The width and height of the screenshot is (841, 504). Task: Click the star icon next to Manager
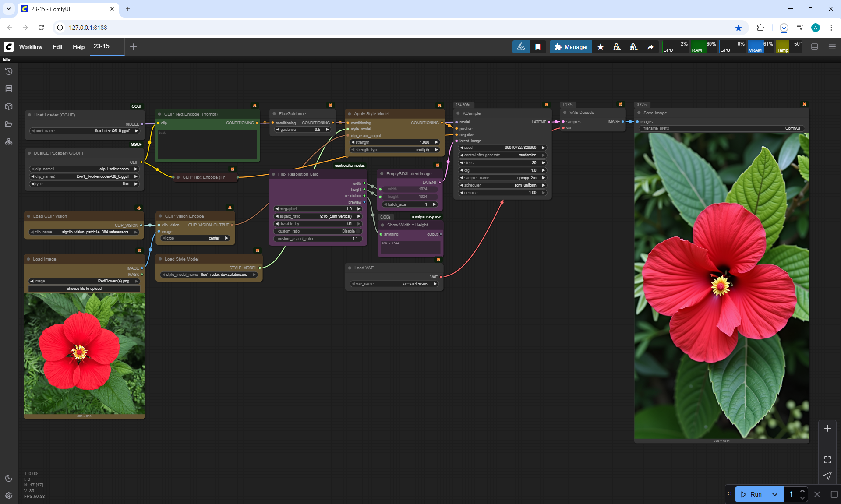[x=601, y=47]
